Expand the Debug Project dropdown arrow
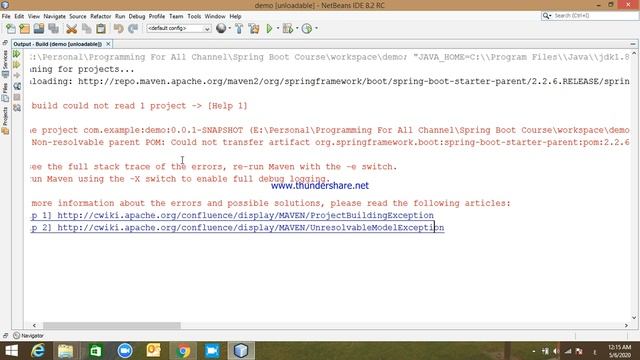Viewport: 640px width, 360px height. [x=297, y=29]
